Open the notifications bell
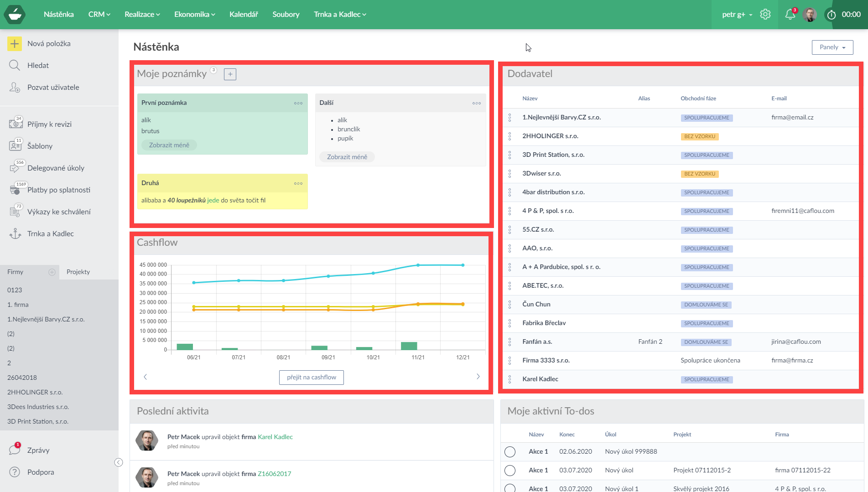868x492 pixels. (790, 15)
